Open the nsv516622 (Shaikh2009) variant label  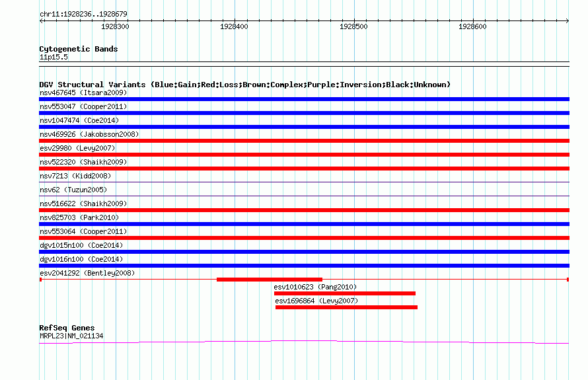pyautogui.click(x=83, y=204)
